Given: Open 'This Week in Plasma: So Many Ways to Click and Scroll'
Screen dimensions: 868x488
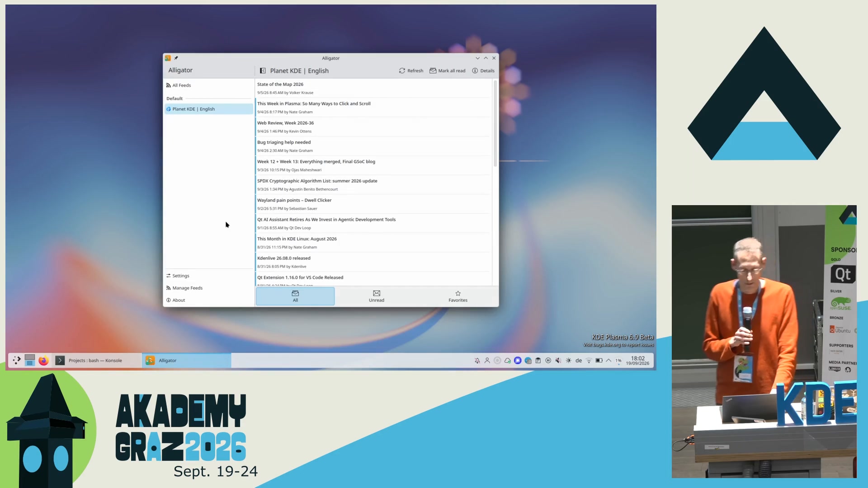Looking at the screenshot, I should tap(373, 108).
